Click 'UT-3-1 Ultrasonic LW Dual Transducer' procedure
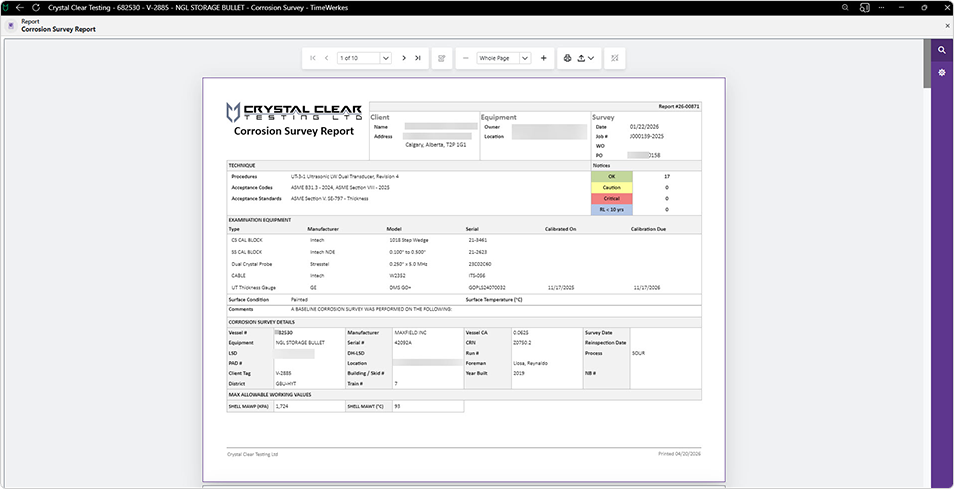The height and width of the screenshot is (489, 954). click(345, 176)
